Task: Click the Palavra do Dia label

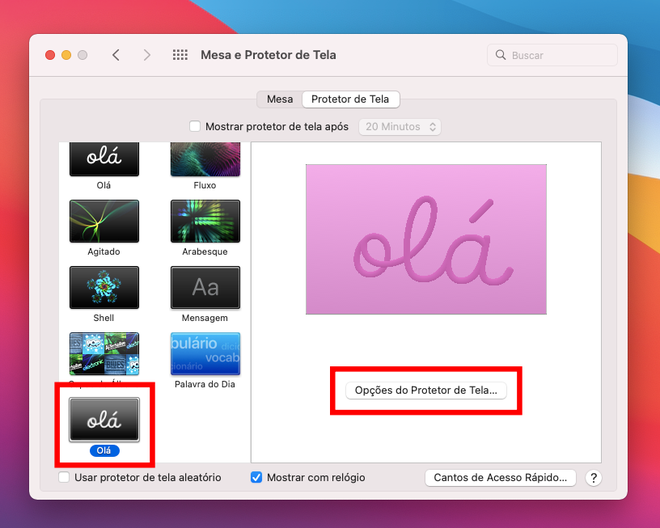Action: (x=205, y=384)
